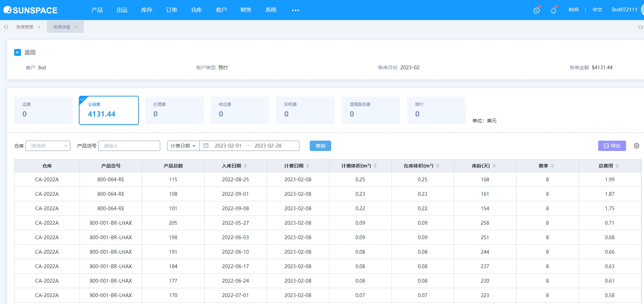Select the 卸柜费 fee card
The width and height of the screenshot is (644, 304).
305,110
